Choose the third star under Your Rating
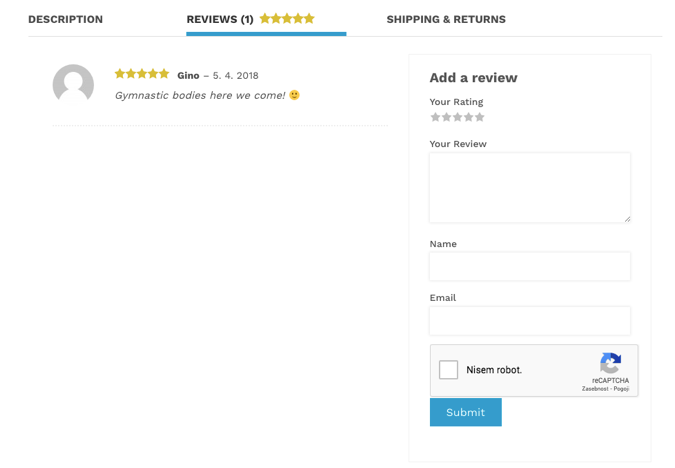This screenshot has width=675, height=468. pyautogui.click(x=458, y=117)
